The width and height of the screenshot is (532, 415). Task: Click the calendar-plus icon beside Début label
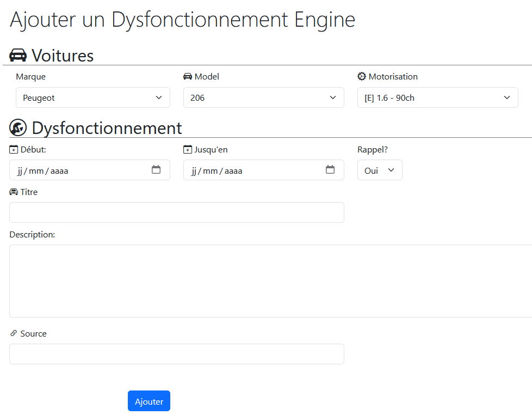coord(14,150)
